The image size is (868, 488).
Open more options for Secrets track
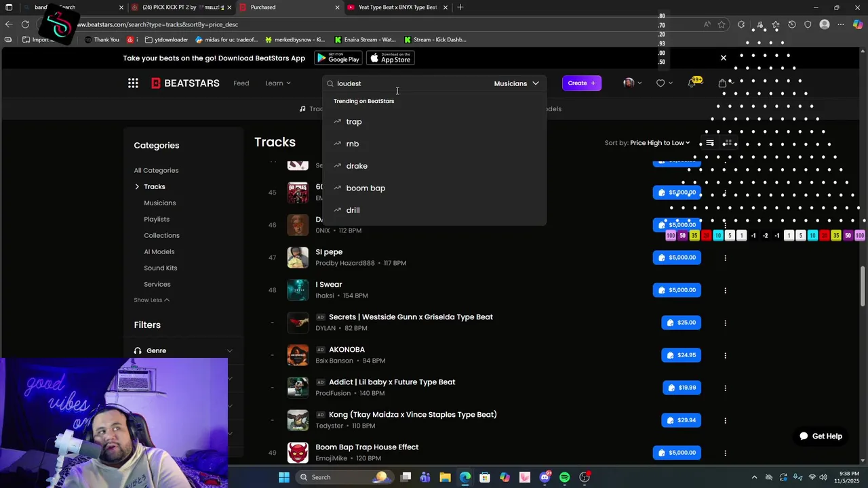pos(725,323)
